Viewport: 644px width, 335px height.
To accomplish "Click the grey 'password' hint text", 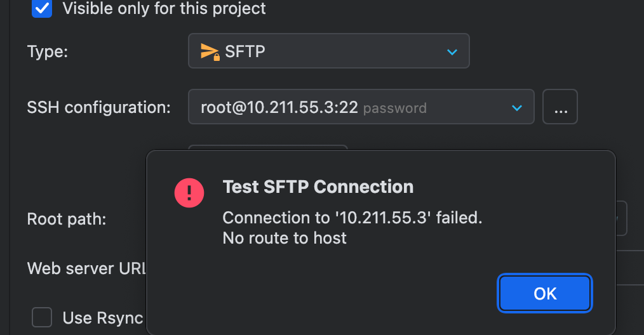I will click(395, 108).
